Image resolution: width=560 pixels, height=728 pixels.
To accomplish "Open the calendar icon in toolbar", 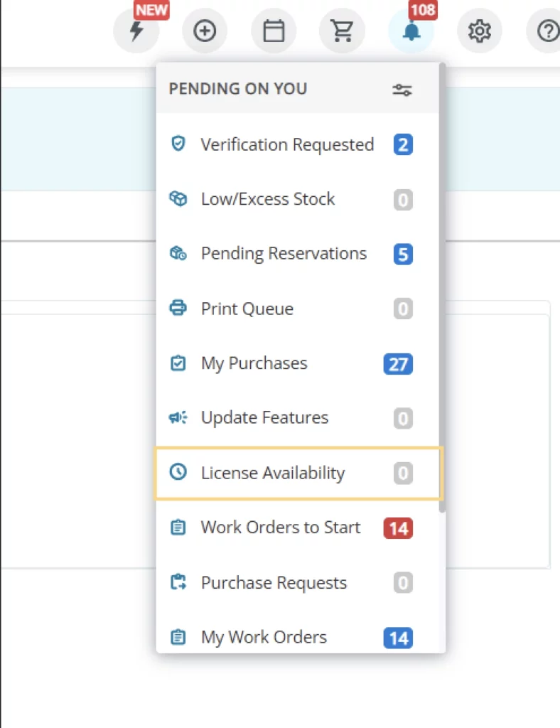I will point(274,31).
